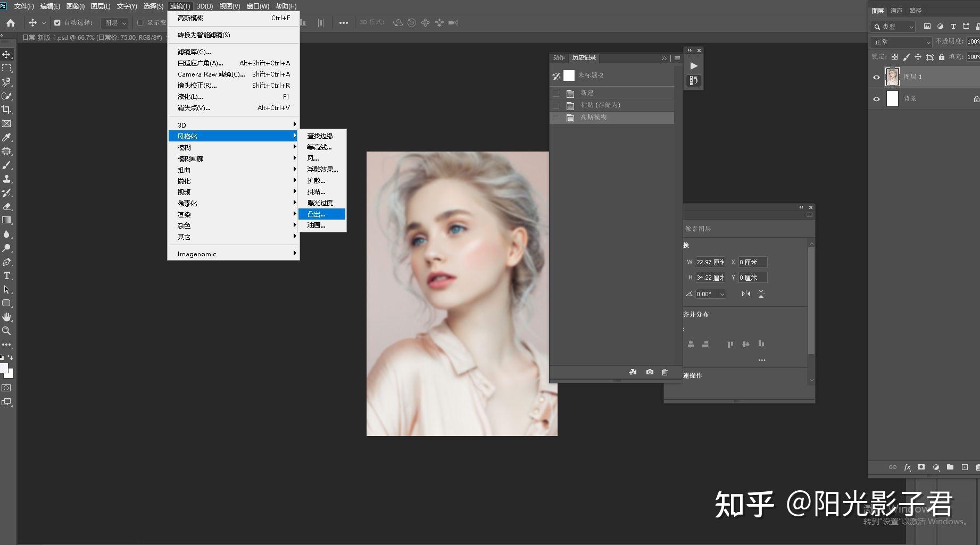
Task: Click the W width field in Properties
Action: click(x=710, y=262)
